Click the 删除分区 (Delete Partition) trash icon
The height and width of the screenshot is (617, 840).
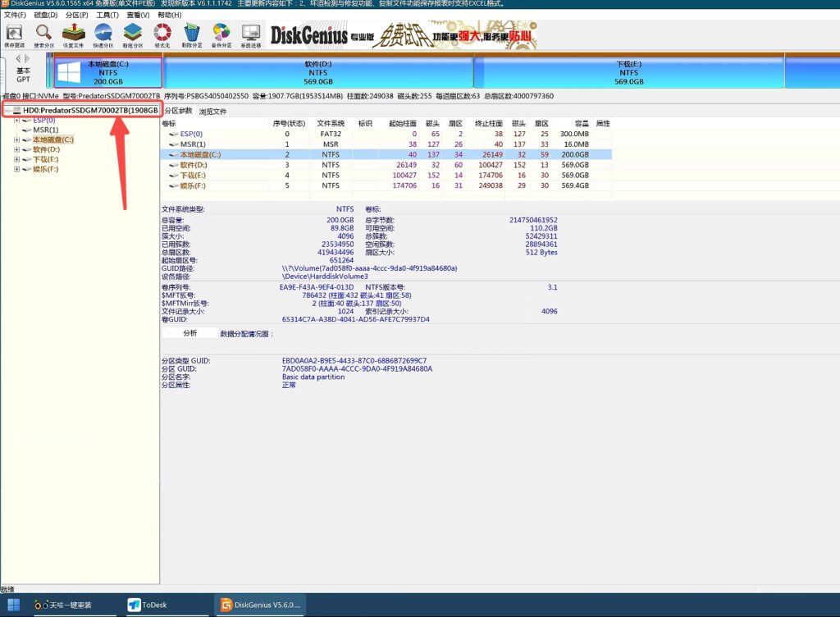192,35
